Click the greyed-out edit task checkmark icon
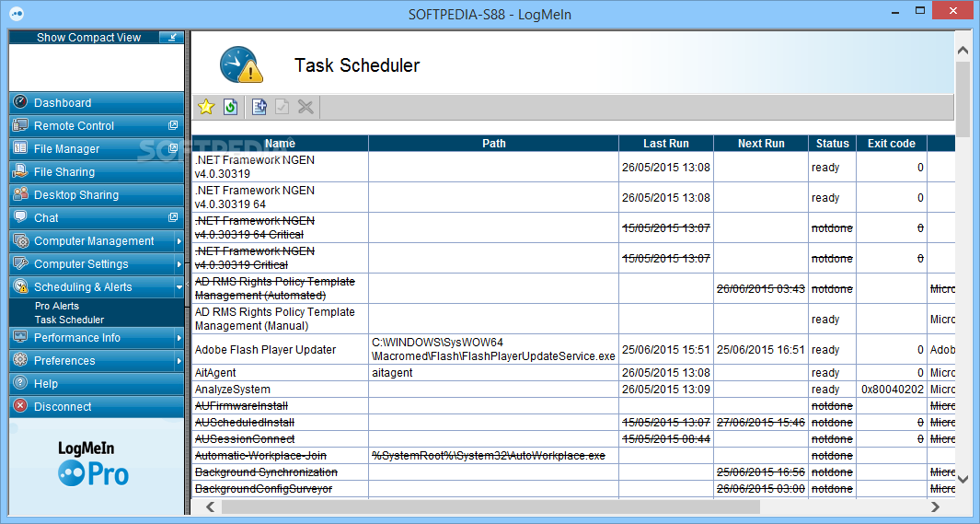Viewport: 980px width, 524px height. [282, 107]
